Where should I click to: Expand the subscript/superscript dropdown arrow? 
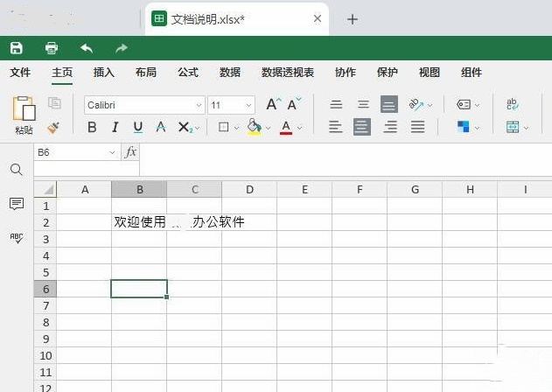click(x=198, y=128)
